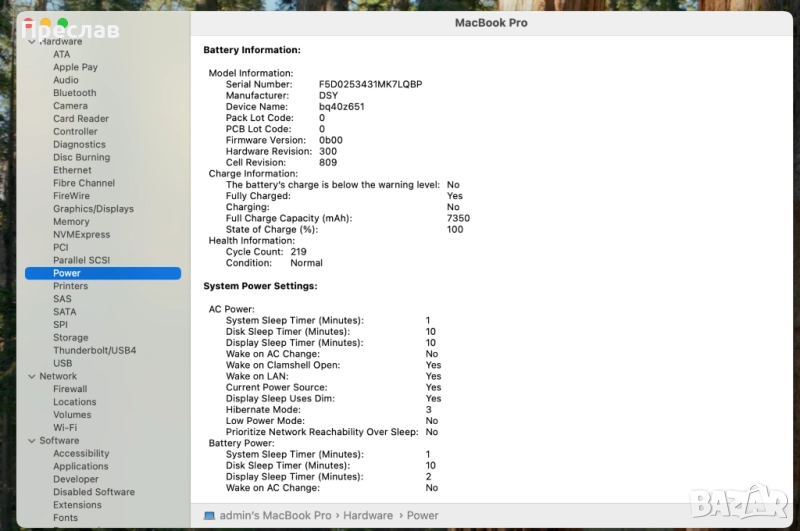This screenshot has width=800, height=531.
Task: Select Disabled Software in the sidebar
Action: pos(94,492)
